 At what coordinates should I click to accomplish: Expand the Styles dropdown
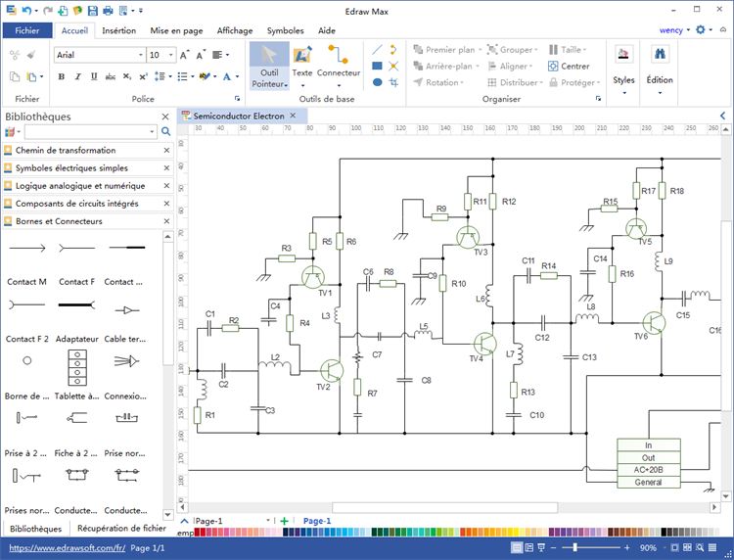click(x=624, y=93)
